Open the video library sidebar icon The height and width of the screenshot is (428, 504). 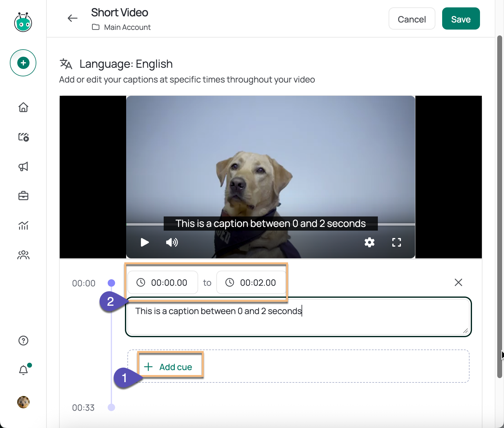23,137
